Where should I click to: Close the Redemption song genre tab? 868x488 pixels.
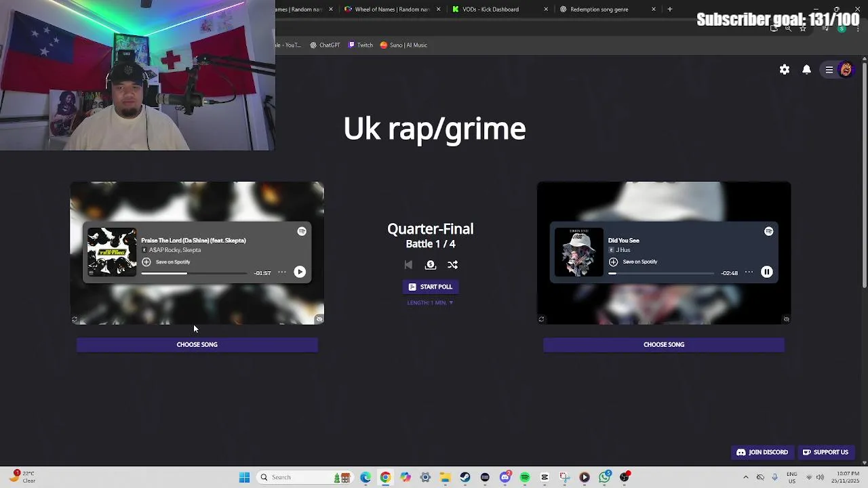pyautogui.click(x=654, y=9)
